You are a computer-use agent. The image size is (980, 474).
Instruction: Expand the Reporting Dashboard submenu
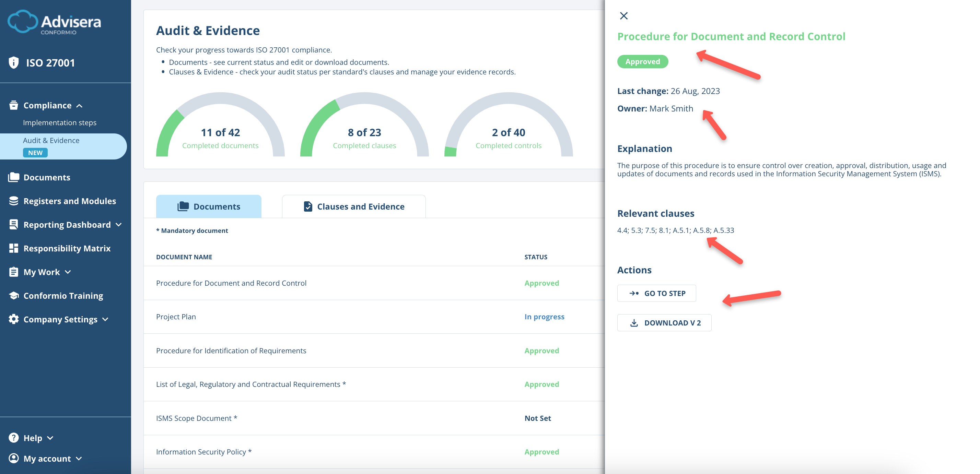click(119, 225)
